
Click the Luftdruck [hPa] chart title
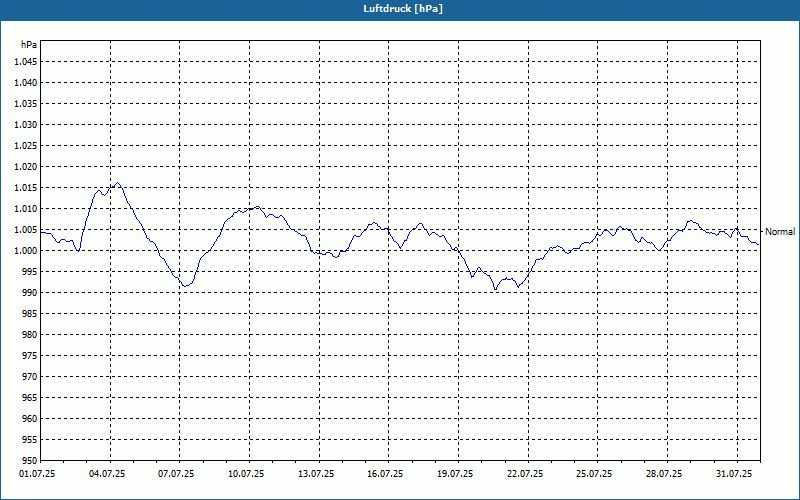click(403, 9)
